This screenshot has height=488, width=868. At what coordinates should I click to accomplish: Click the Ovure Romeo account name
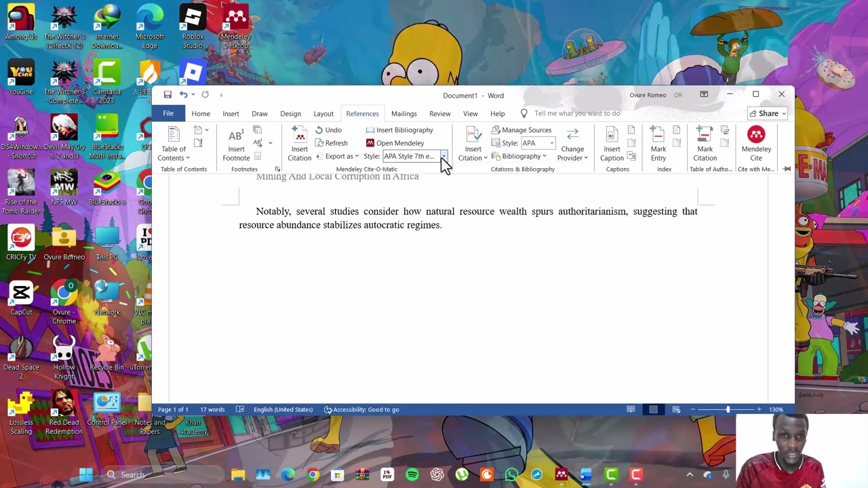[648, 95]
